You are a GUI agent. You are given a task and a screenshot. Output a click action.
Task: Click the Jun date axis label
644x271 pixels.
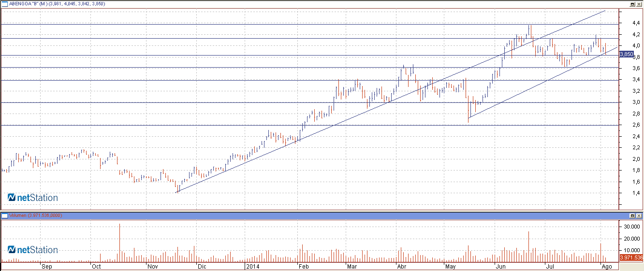coord(501,266)
